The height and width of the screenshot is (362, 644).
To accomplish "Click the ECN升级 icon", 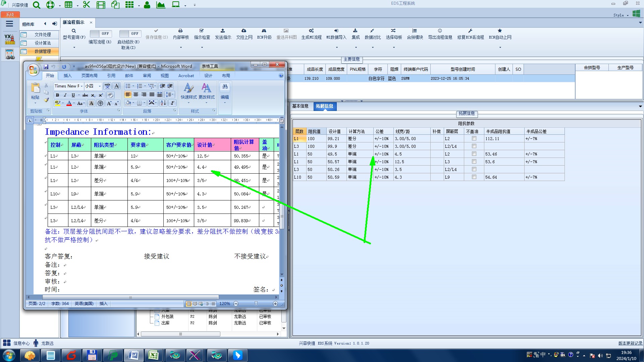I will click(x=264, y=31).
